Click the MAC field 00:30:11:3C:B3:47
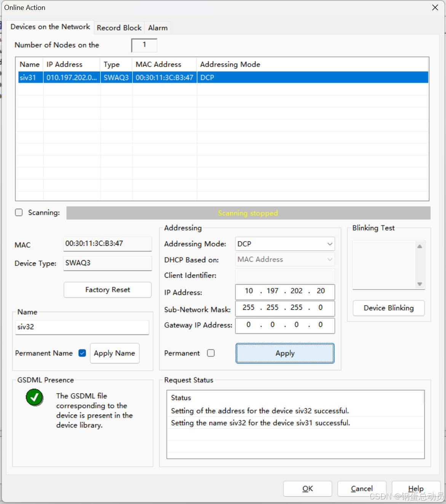The height and width of the screenshot is (504, 446). [x=107, y=244]
